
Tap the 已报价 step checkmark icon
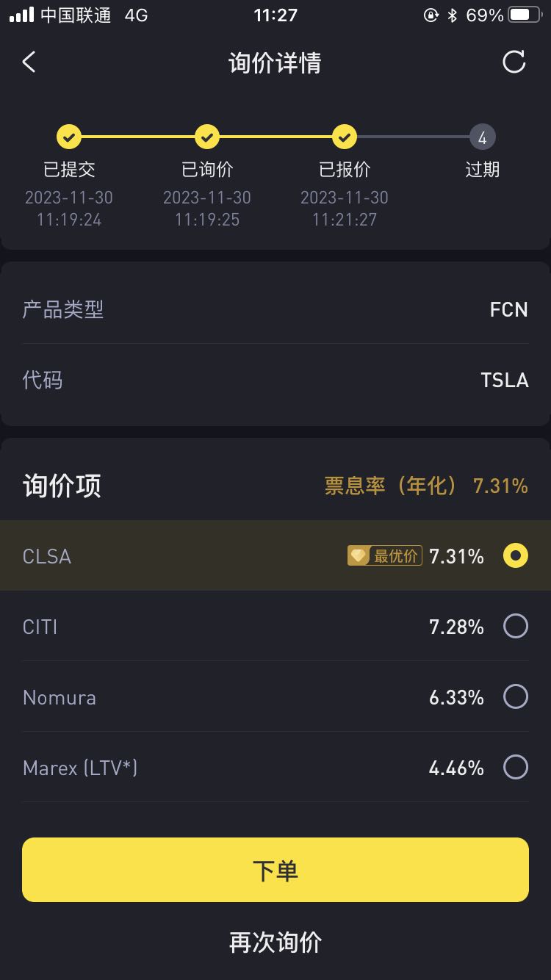[x=345, y=137]
